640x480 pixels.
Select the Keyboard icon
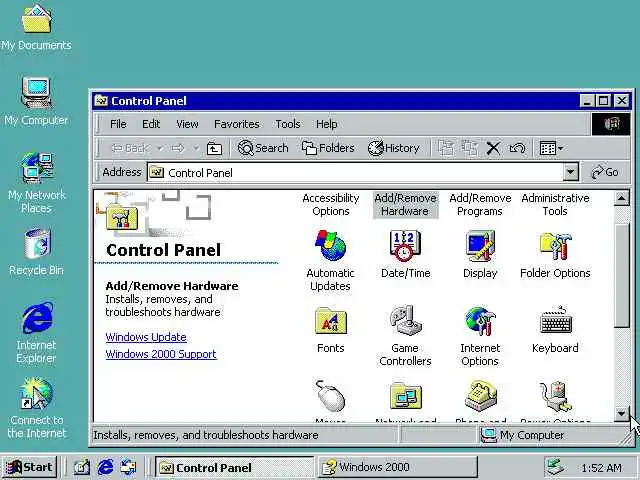(555, 320)
